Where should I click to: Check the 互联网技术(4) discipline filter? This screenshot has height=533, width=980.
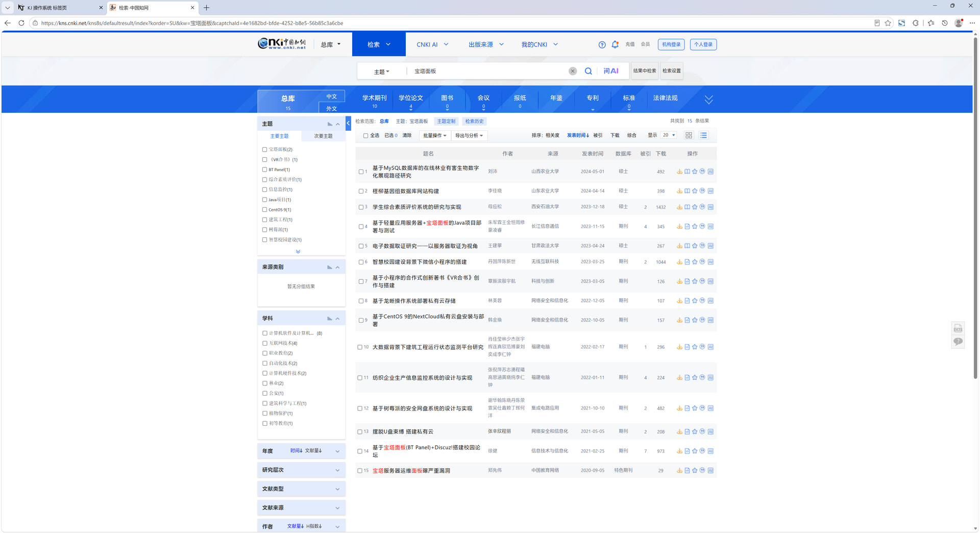264,343
